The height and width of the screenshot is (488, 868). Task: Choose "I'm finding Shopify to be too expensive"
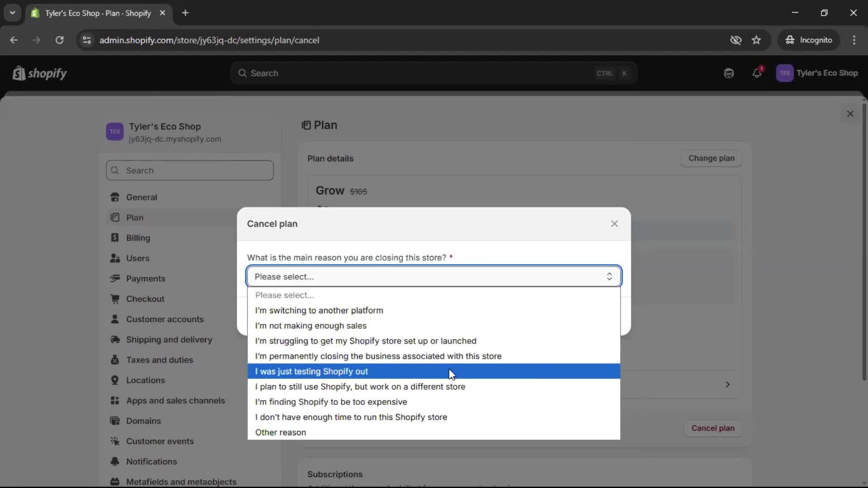331,402
